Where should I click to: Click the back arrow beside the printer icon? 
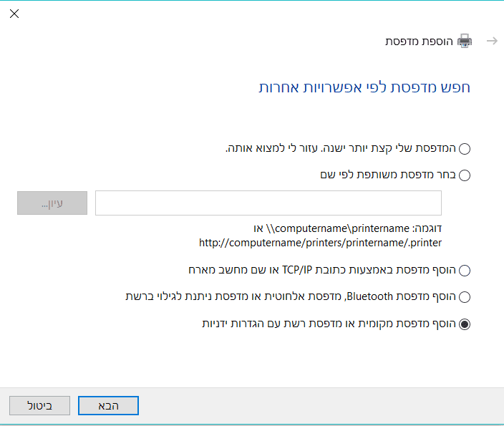492,41
